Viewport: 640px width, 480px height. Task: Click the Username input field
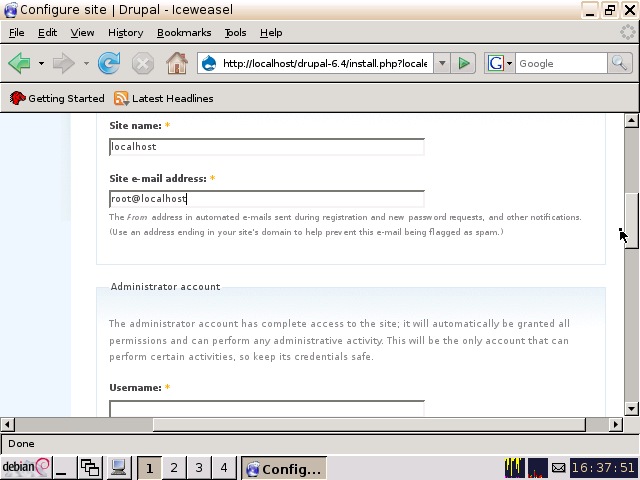(x=267, y=409)
